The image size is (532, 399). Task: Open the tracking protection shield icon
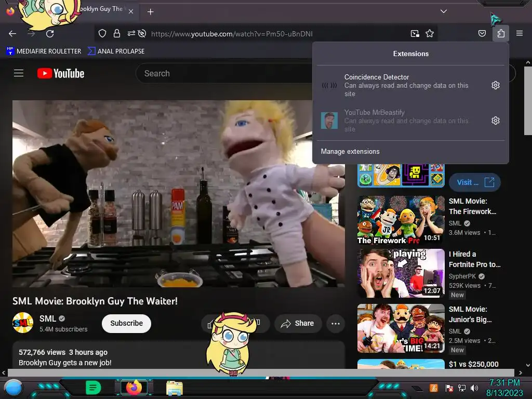tap(102, 33)
